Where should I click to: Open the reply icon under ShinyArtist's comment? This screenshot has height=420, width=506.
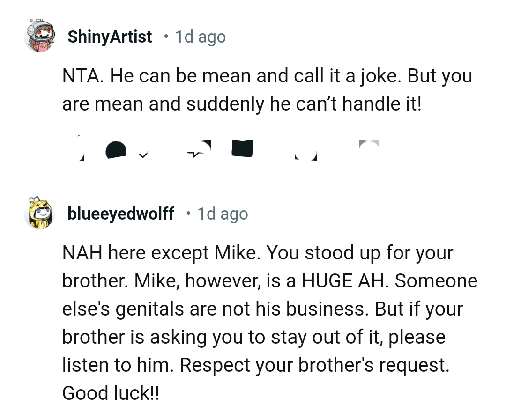[199, 149]
